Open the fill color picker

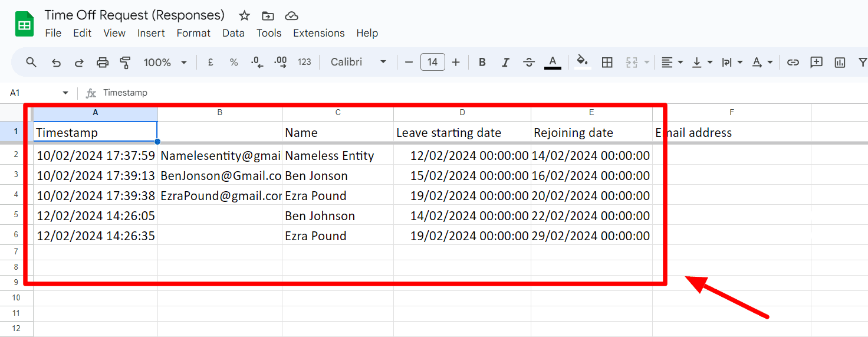click(x=583, y=62)
